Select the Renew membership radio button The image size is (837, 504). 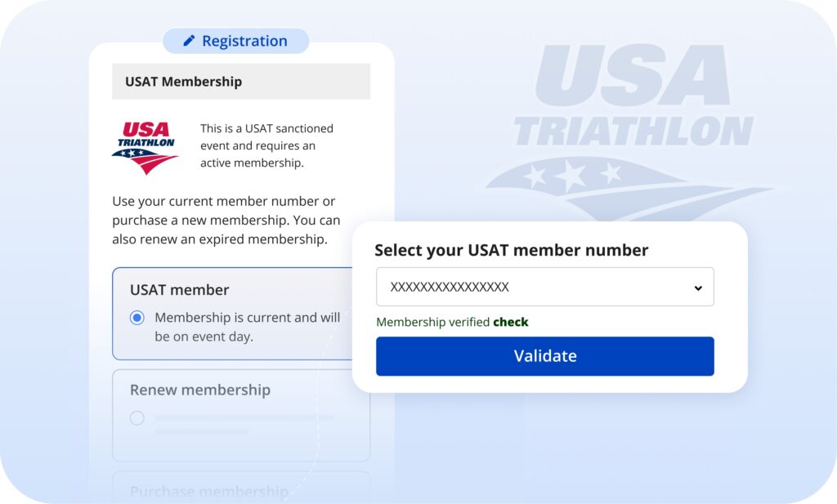click(x=137, y=418)
